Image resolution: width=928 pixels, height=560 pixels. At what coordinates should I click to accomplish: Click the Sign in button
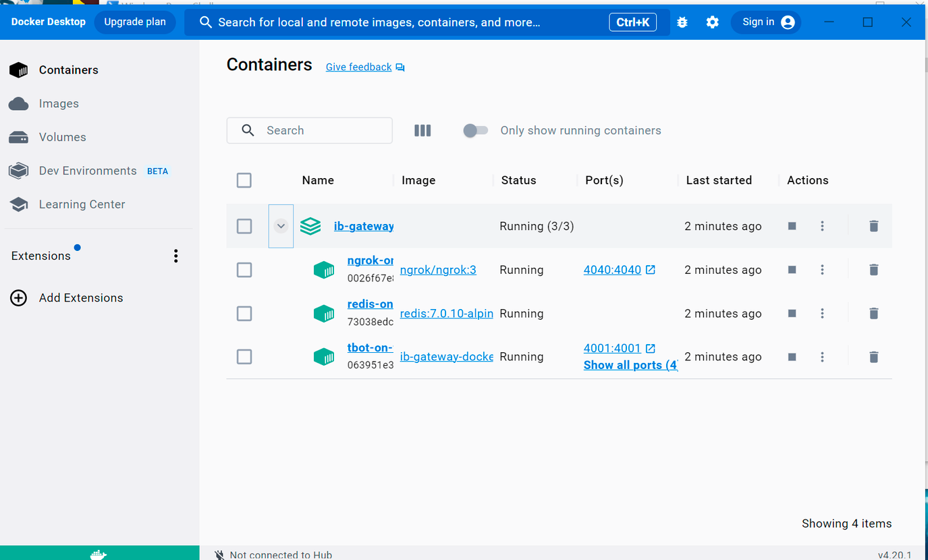(x=767, y=22)
